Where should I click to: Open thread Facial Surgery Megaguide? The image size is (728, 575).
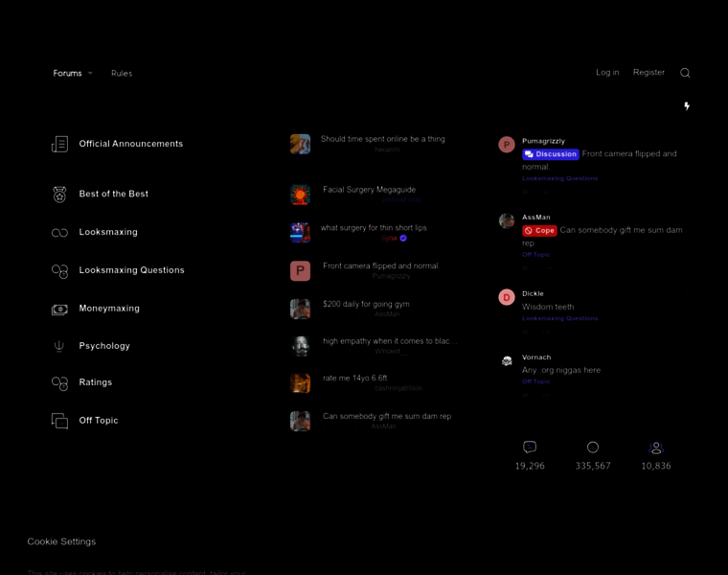[x=370, y=190]
